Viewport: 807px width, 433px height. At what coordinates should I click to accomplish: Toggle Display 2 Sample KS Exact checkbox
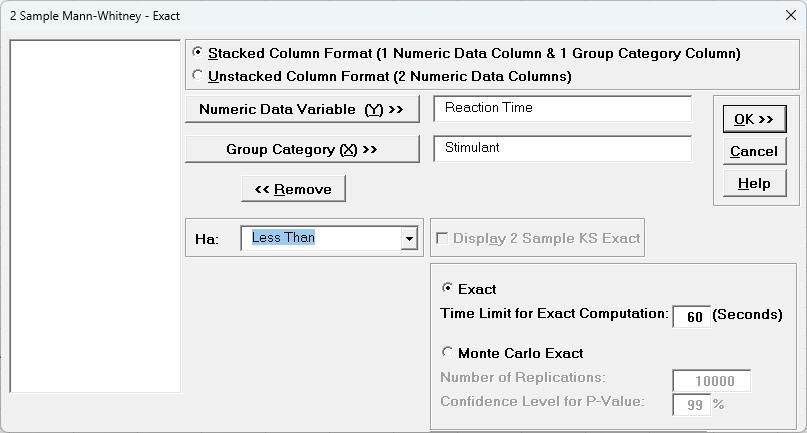tap(442, 238)
